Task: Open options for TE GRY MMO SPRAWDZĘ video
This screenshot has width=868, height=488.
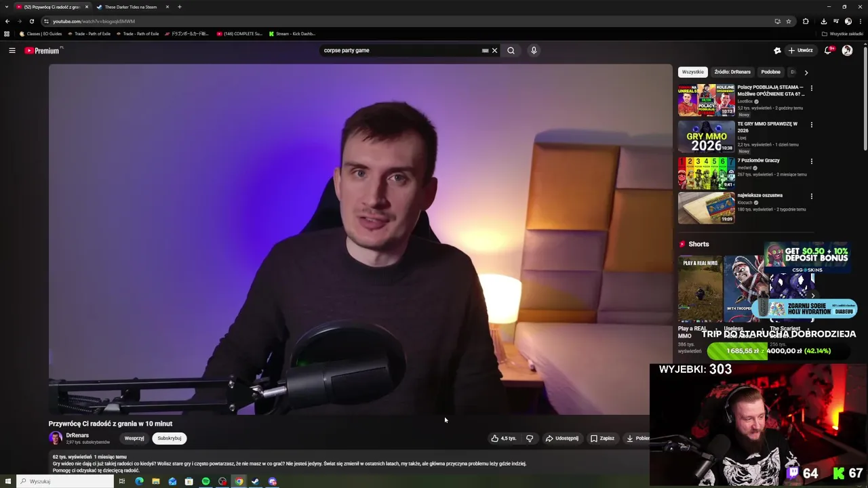Action: click(x=811, y=125)
